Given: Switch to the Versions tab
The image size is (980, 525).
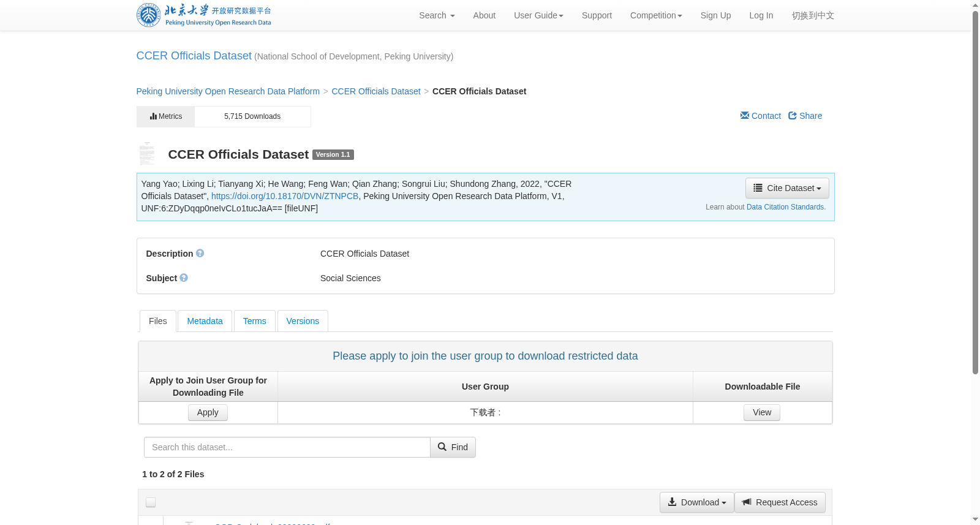Looking at the screenshot, I should click(303, 321).
